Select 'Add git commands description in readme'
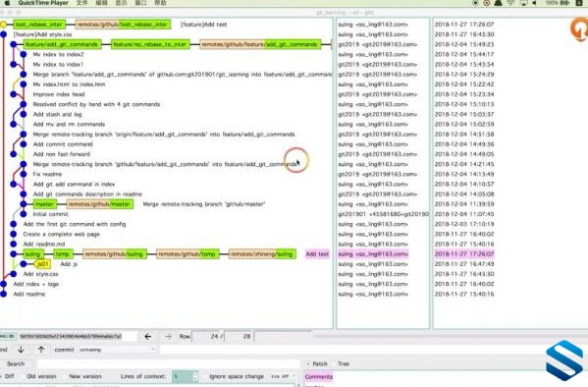Screen dimensions: 588x387 tap(87, 194)
